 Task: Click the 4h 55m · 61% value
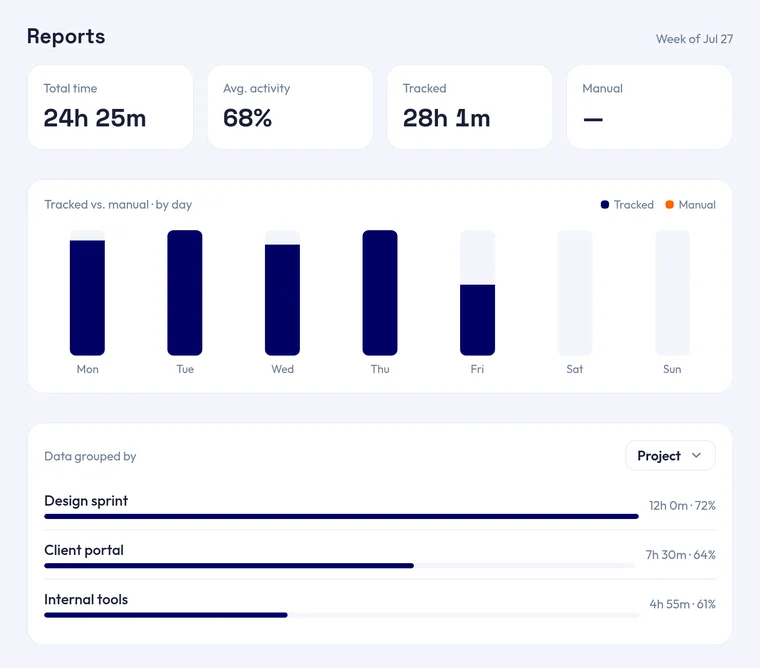(682, 604)
